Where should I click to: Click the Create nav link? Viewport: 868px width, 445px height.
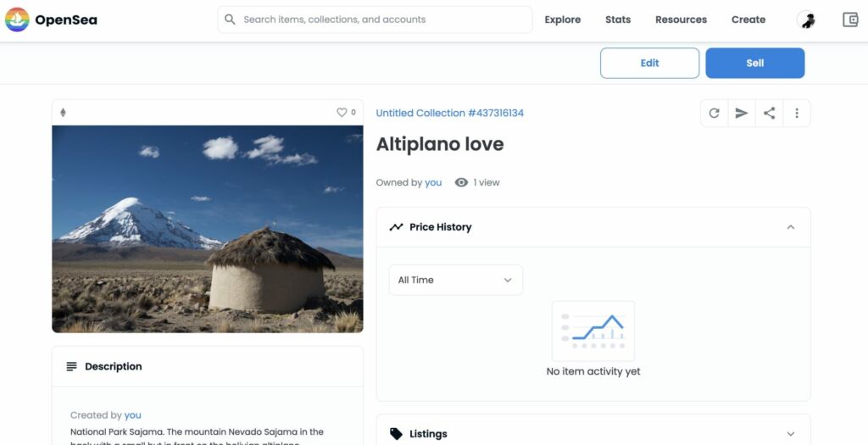748,19
